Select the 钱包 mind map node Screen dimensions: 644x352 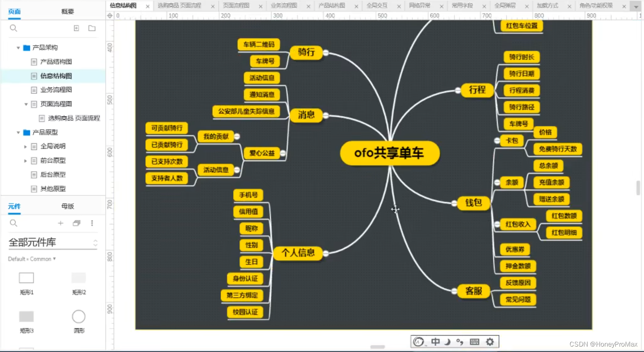tap(474, 203)
